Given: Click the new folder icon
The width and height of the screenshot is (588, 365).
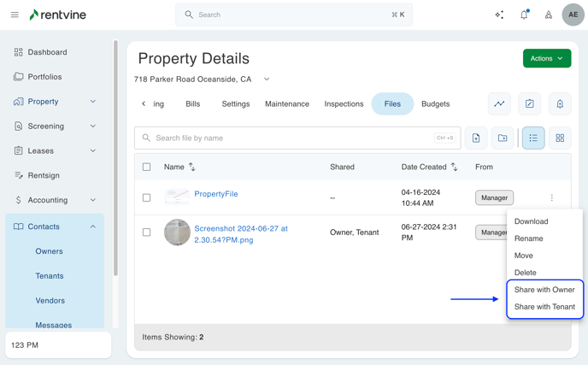Looking at the screenshot, I should point(503,138).
